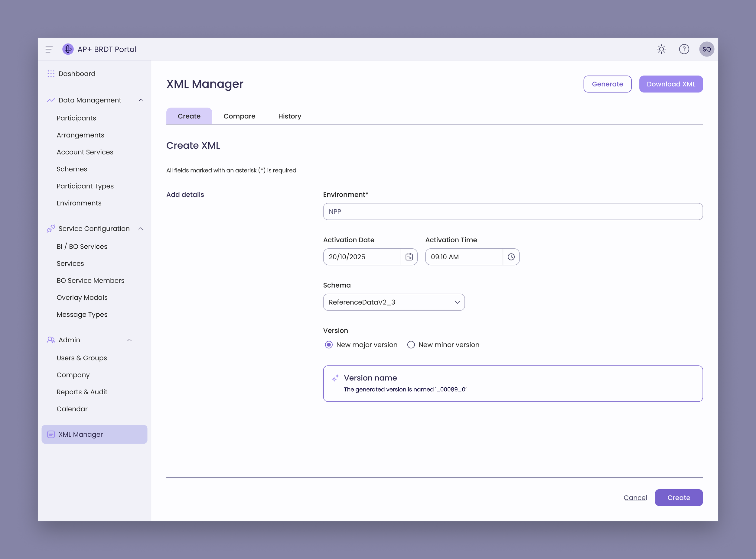This screenshot has height=559, width=756.
Task: Click the Generate button
Action: coord(607,84)
